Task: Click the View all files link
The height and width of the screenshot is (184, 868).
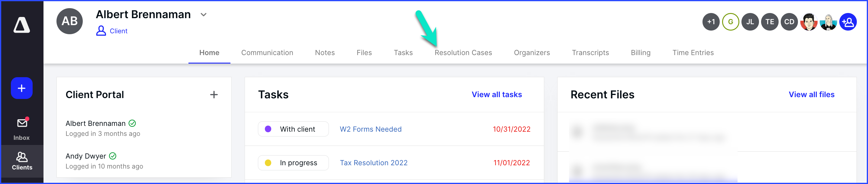Action: 812,94
